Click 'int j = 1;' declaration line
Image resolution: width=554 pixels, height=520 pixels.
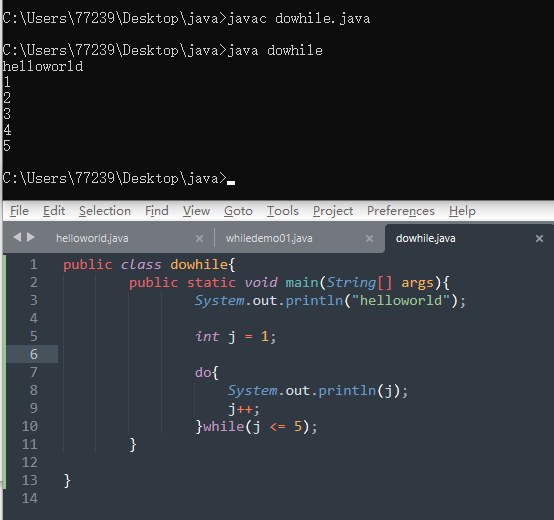[x=236, y=337]
